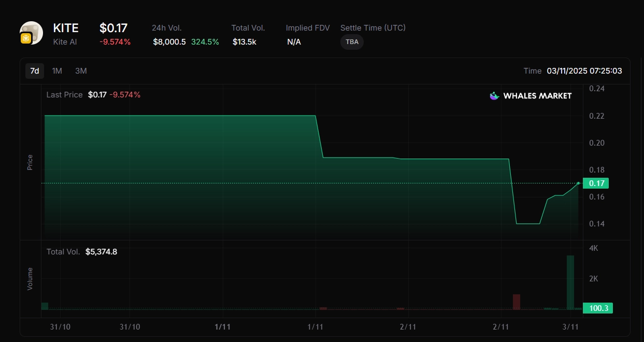Click the KITE token name
Image resolution: width=644 pixels, height=342 pixels.
coord(66,28)
